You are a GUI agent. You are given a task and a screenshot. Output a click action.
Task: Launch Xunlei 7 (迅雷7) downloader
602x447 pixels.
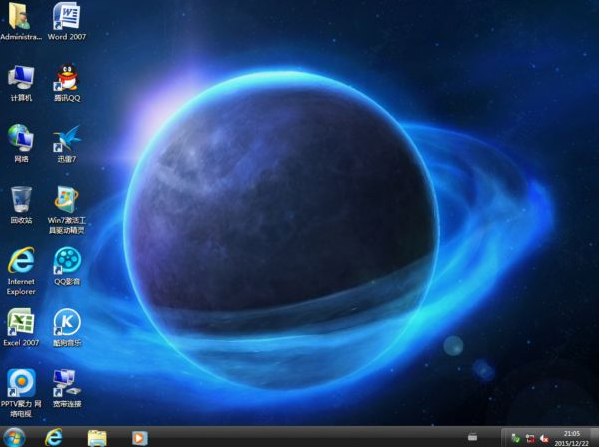coord(67,138)
